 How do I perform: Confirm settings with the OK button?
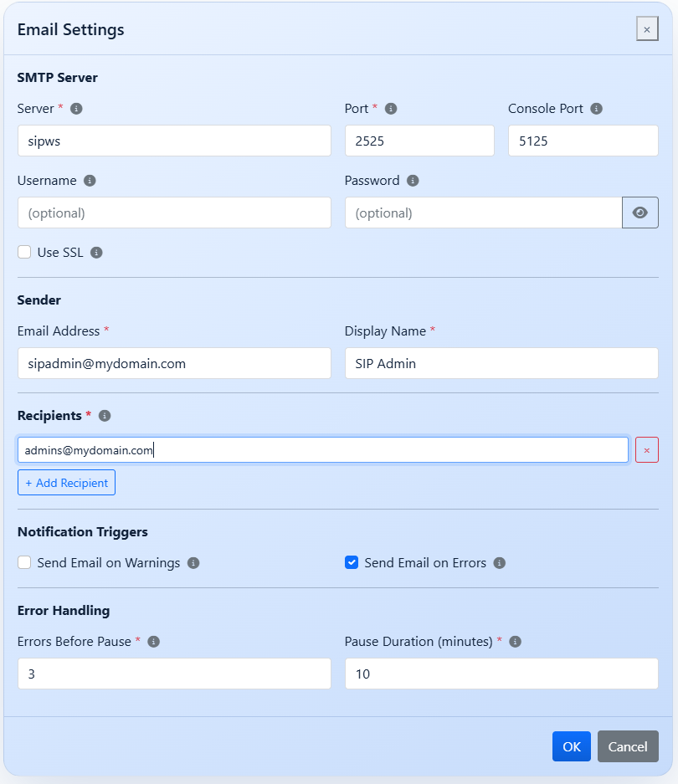[572, 746]
